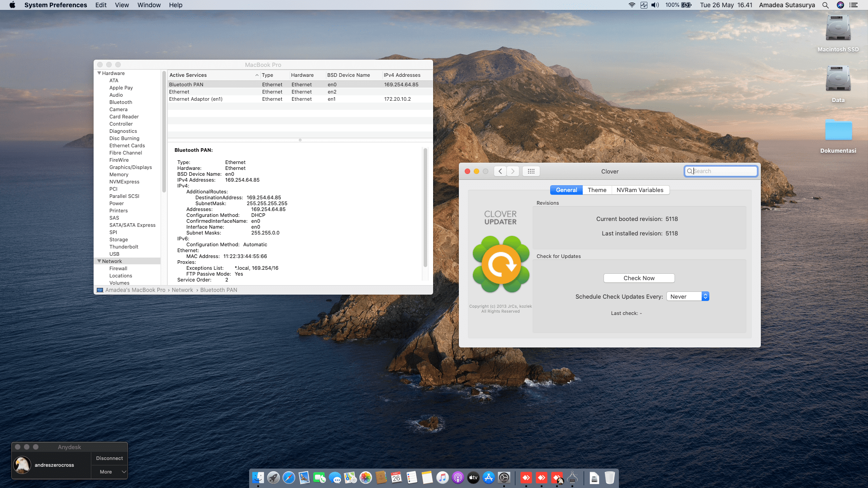Open the Podcasts app in the Dock

point(458,478)
